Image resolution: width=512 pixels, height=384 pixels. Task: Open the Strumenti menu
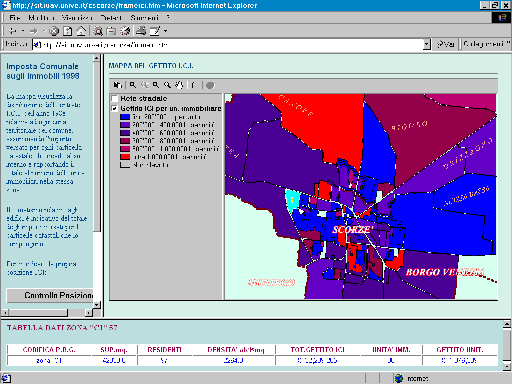(x=144, y=18)
